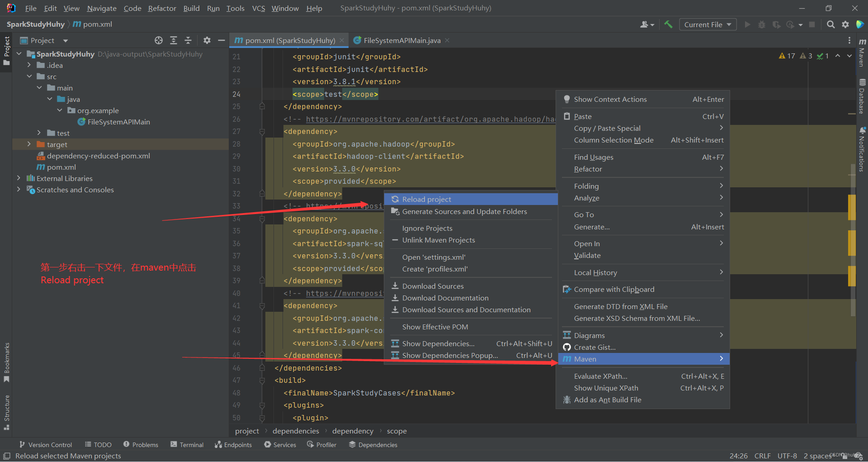
Task: Click Select Opened File target icon
Action: (159, 40)
